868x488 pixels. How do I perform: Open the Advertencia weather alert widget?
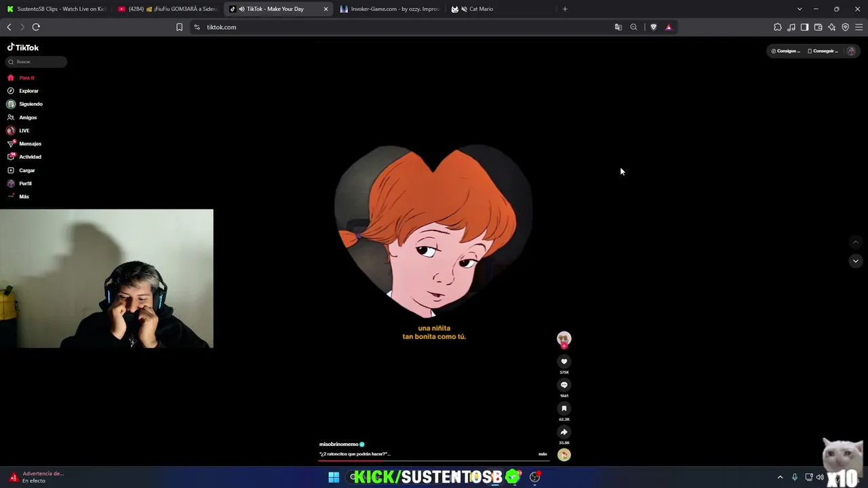pyautogui.click(x=37, y=477)
